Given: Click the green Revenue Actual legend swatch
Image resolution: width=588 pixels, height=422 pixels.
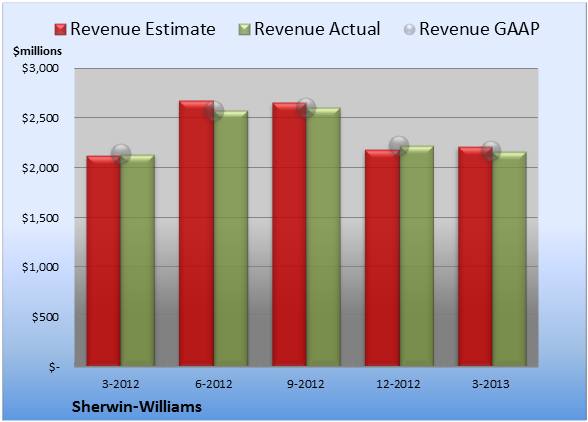Looking at the screenshot, I should [x=244, y=29].
